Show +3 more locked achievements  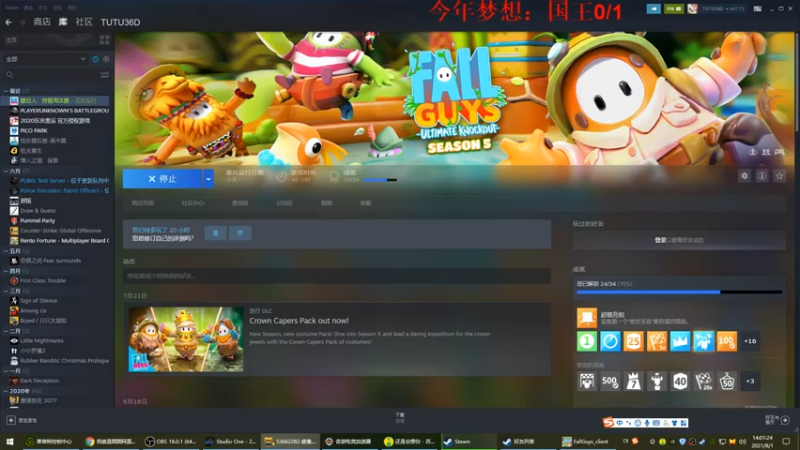(750, 382)
